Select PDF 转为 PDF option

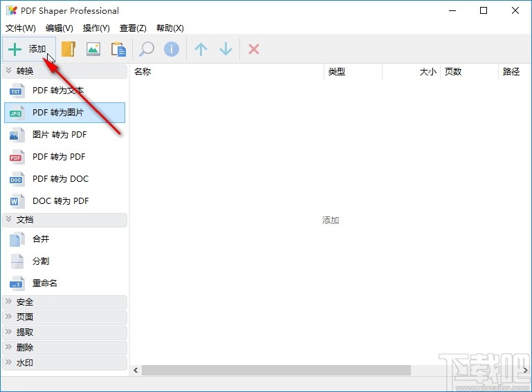click(65, 157)
